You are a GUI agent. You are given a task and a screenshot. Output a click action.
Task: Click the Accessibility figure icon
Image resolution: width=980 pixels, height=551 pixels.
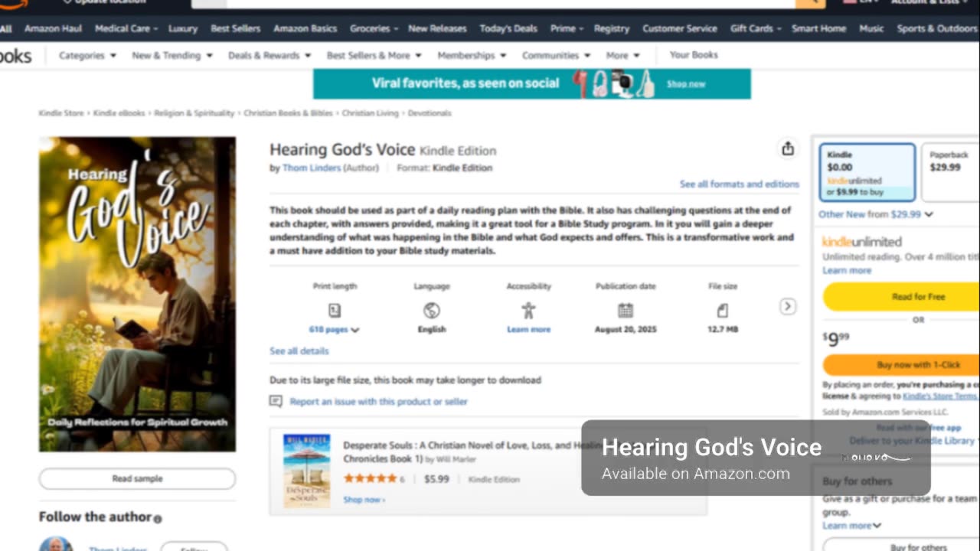528,310
